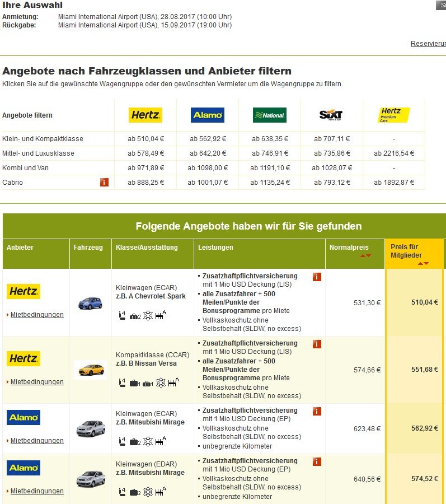
Task: Select Sixt Kleinklasse price ab 707,11 €
Action: [x=332, y=139]
